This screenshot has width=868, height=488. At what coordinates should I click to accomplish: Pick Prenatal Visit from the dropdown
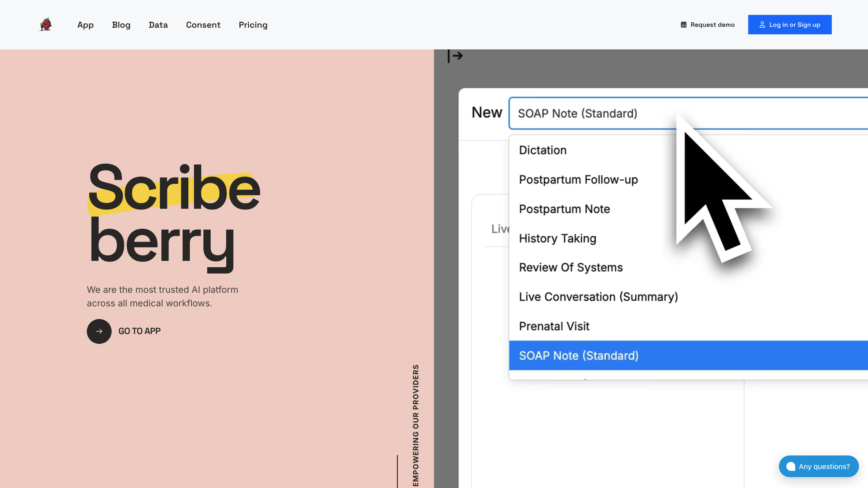click(x=554, y=326)
